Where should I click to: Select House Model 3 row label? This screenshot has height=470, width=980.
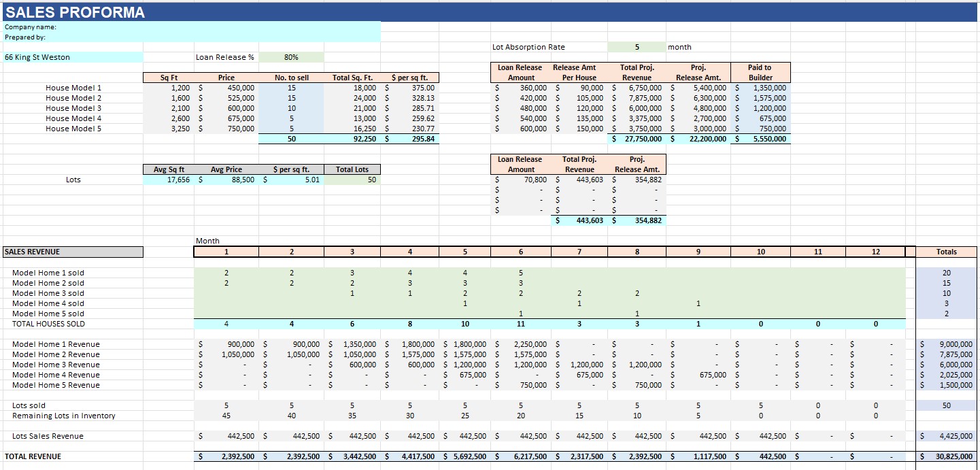(73, 108)
